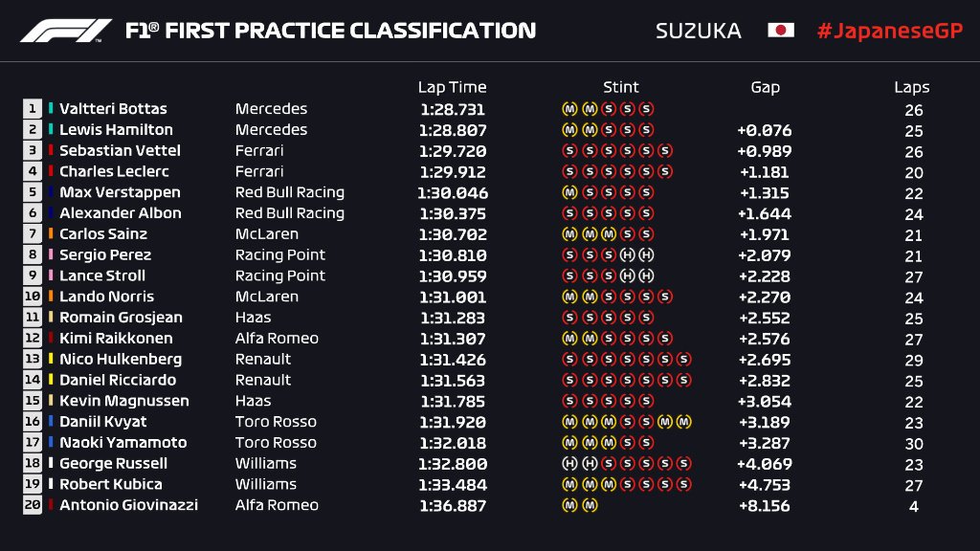Click the red team color bar beside Vettel

pyautogui.click(x=51, y=151)
